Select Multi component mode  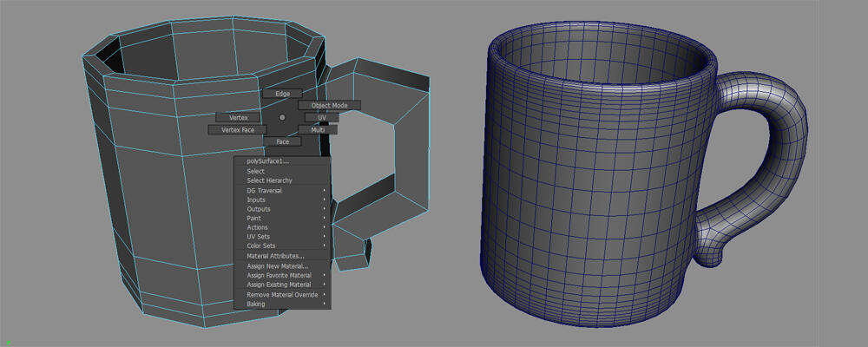point(317,129)
